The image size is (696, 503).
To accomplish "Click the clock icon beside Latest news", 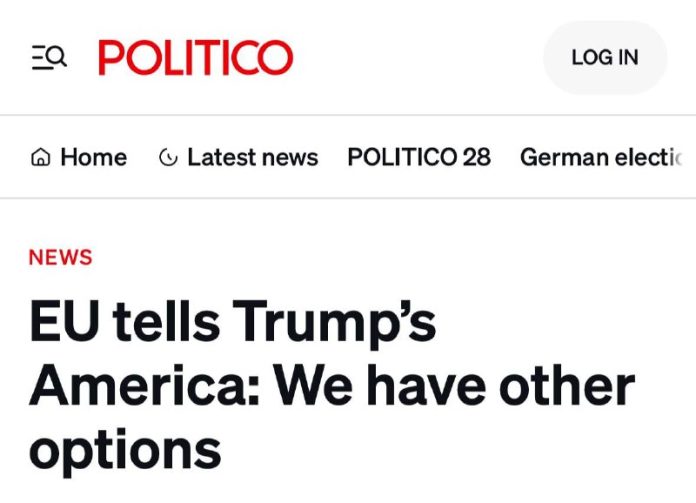I will [x=168, y=158].
